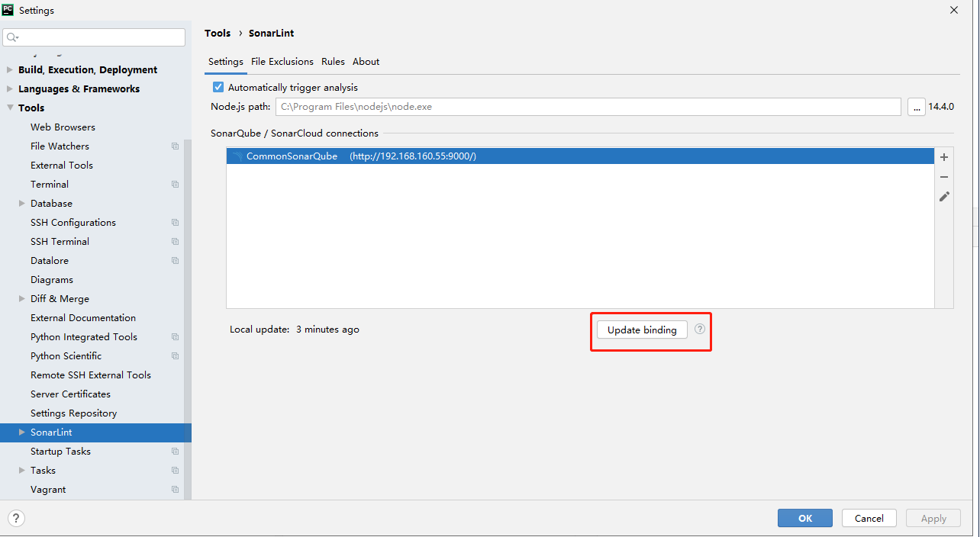Open External Tools settings

coord(62,166)
